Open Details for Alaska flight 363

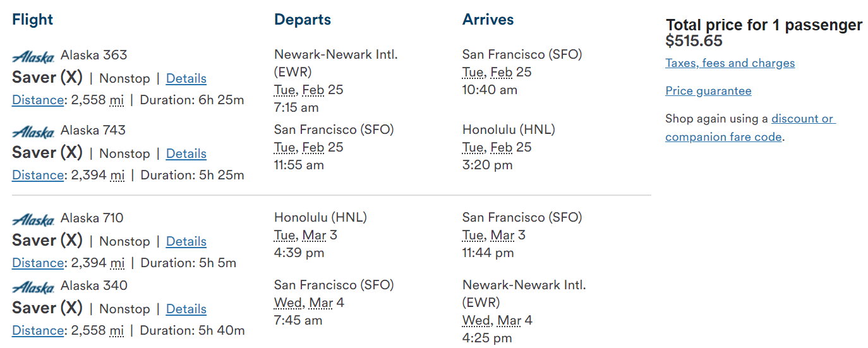[x=186, y=78]
